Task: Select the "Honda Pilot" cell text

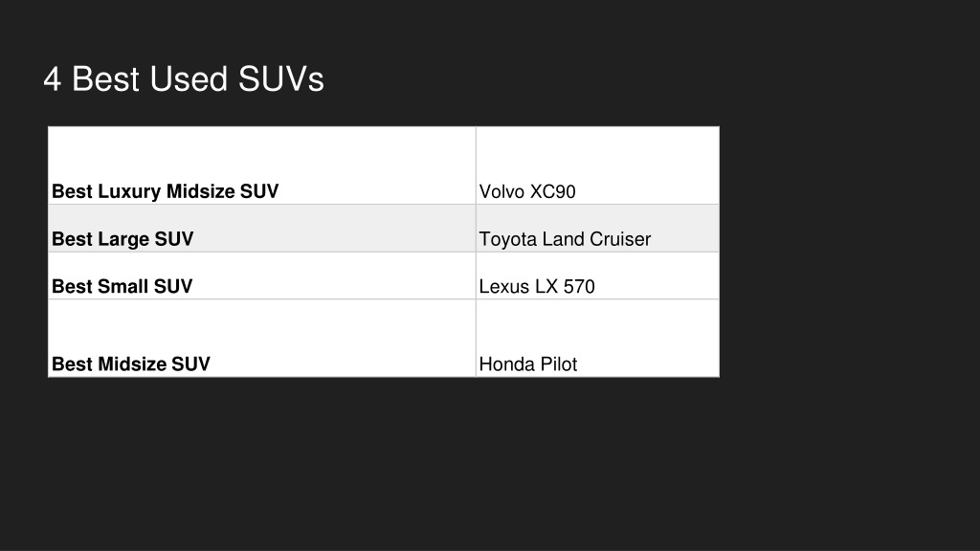Action: pos(528,364)
